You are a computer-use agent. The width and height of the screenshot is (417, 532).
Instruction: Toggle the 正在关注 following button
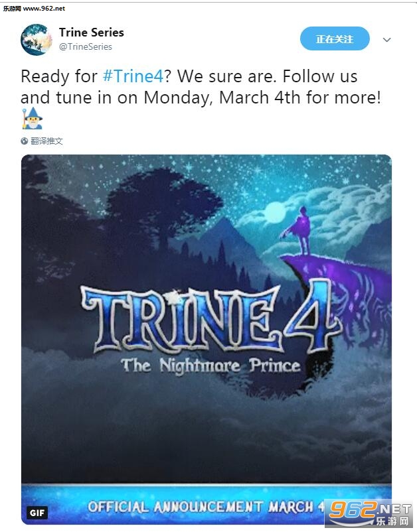[x=334, y=39]
